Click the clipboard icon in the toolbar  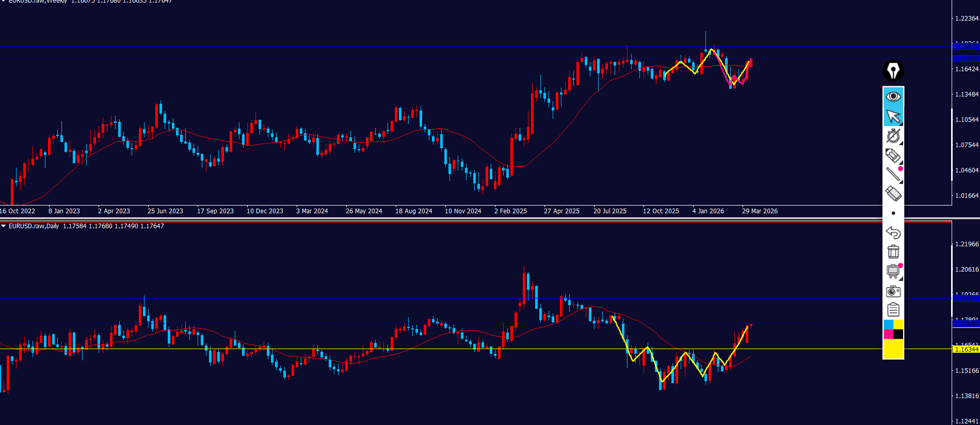893,310
